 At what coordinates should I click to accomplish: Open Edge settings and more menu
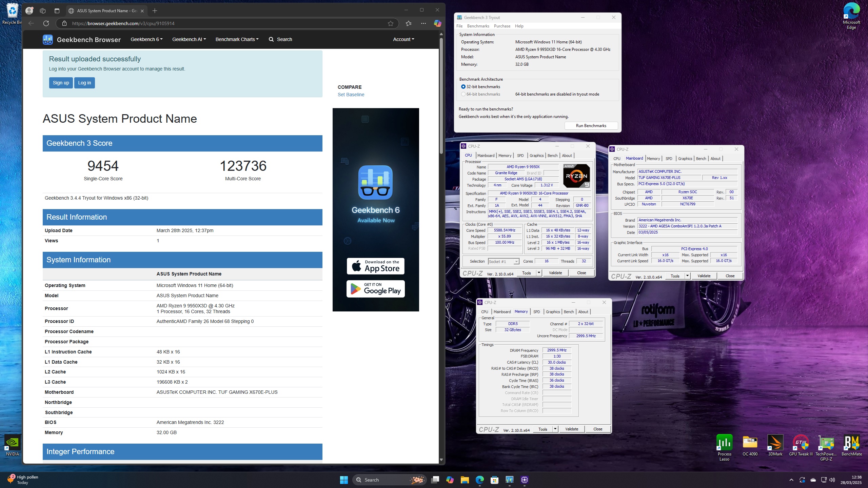click(423, 23)
